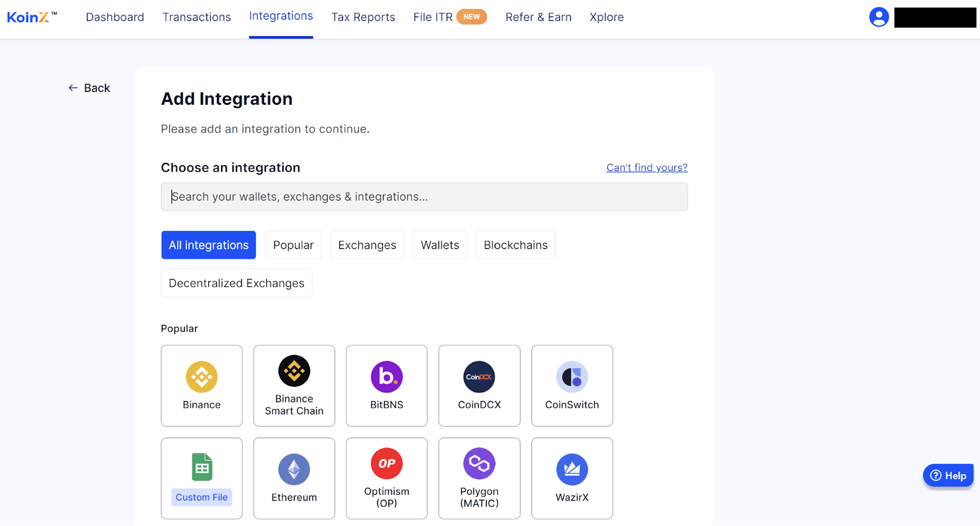The height and width of the screenshot is (526, 980).
Task: Choose the CoinSwitch integration icon
Action: pos(572,377)
